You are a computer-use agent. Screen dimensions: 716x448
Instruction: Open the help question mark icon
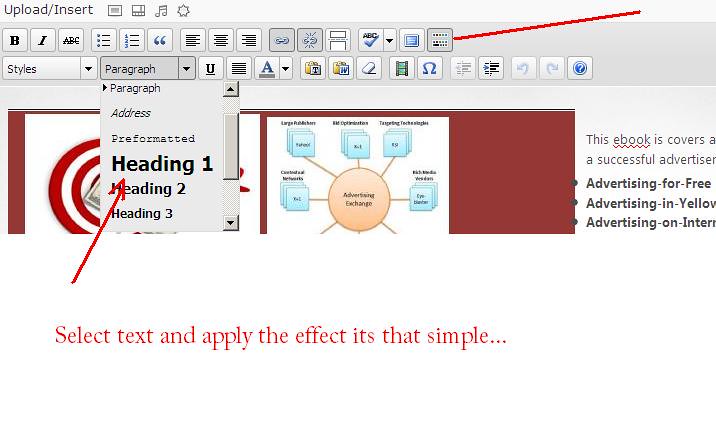tap(580, 69)
